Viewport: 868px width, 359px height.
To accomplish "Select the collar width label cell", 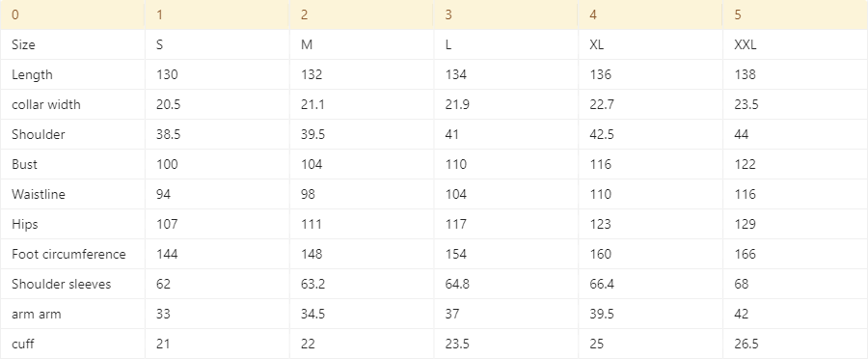I will [72, 104].
